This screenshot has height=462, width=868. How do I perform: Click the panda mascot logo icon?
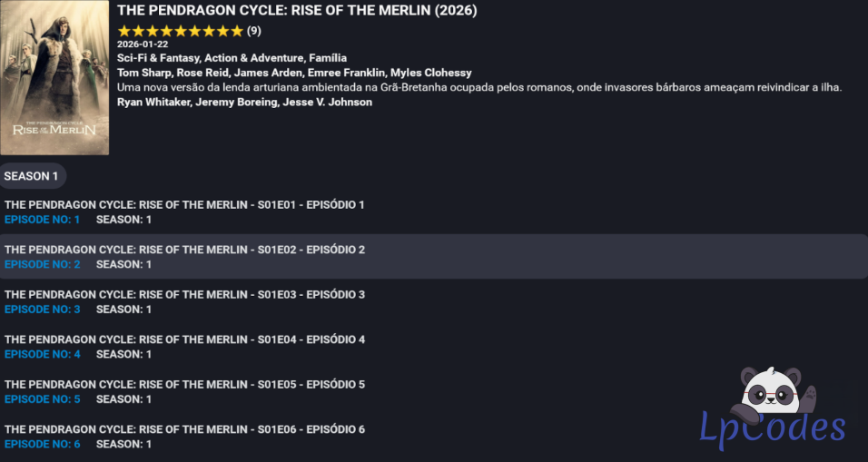tap(776, 394)
